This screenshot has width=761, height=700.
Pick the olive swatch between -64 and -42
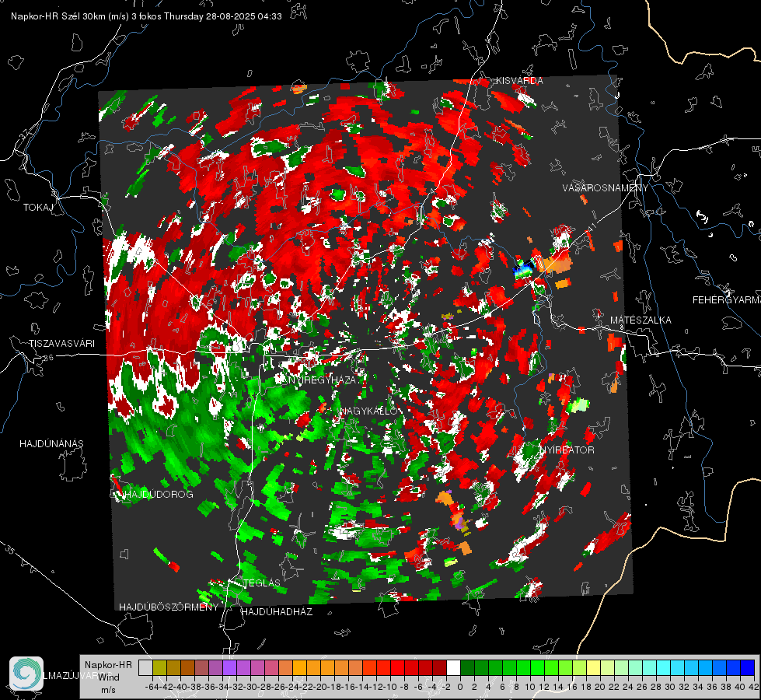pyautogui.click(x=159, y=667)
